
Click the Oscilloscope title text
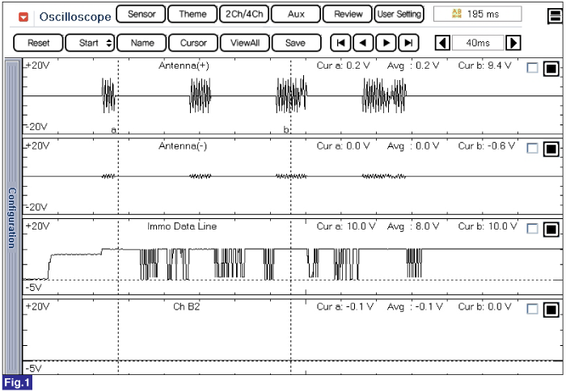click(75, 17)
